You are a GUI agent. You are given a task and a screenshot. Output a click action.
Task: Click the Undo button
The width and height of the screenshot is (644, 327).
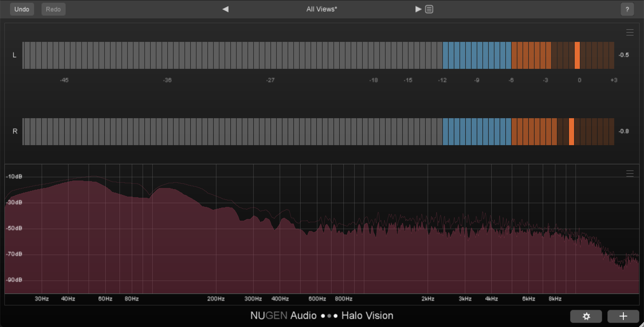point(22,9)
